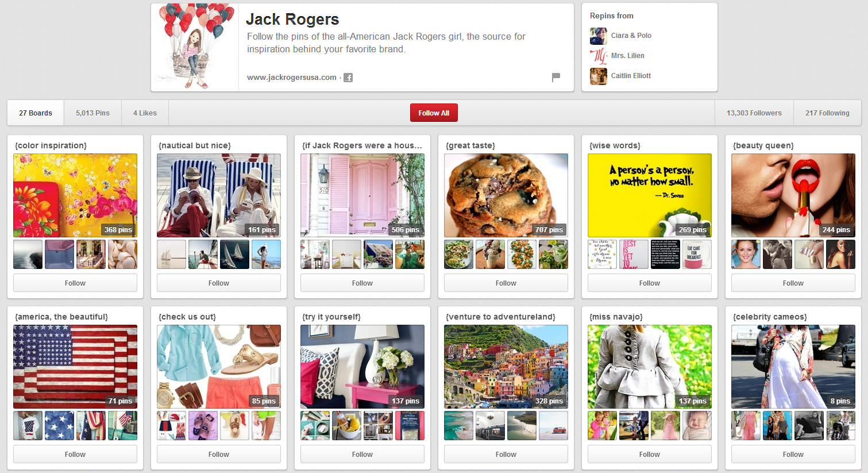Click the sandals outfit check us out cover
Viewport: 868px width, 473px height.
pyautogui.click(x=219, y=367)
